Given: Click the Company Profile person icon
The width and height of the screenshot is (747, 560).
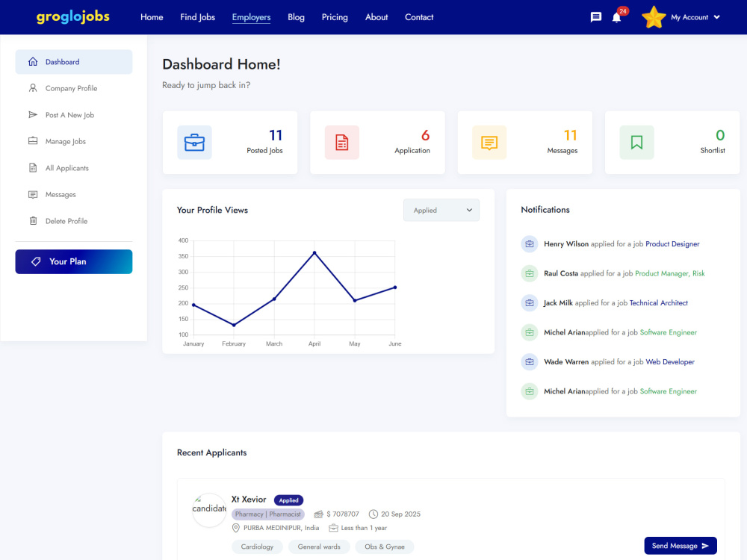Looking at the screenshot, I should 33,88.
